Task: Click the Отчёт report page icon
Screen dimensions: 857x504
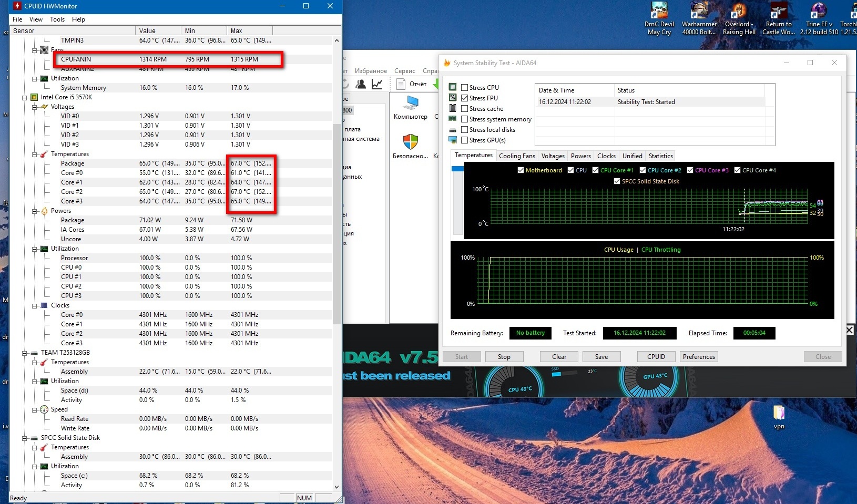Action: point(401,84)
